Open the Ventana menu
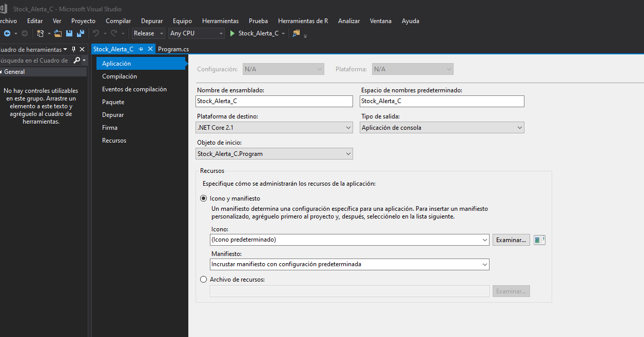 381,21
